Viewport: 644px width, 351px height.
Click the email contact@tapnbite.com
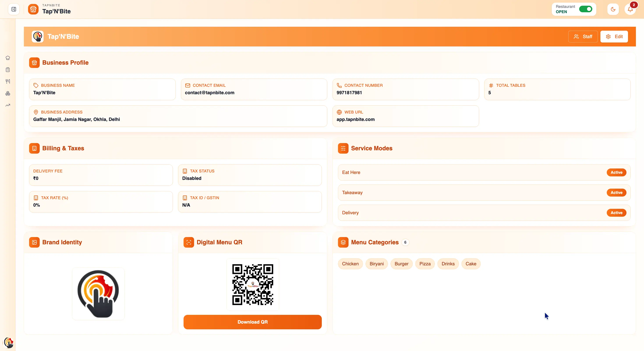pos(209,92)
